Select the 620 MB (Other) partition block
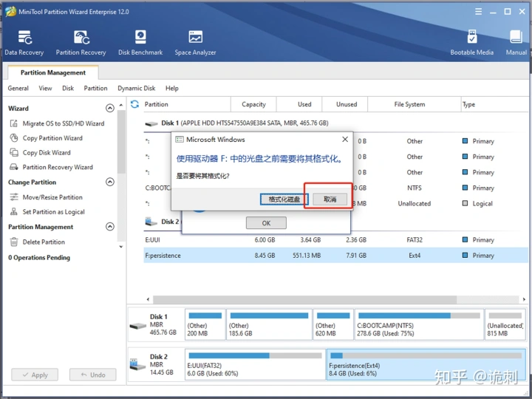Screen dimensions: 532x399 [333, 324]
